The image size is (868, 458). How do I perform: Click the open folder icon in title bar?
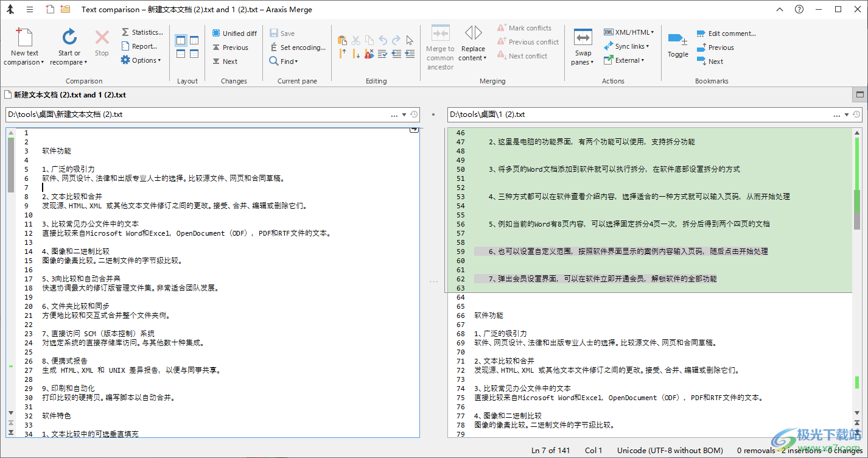[x=65, y=9]
